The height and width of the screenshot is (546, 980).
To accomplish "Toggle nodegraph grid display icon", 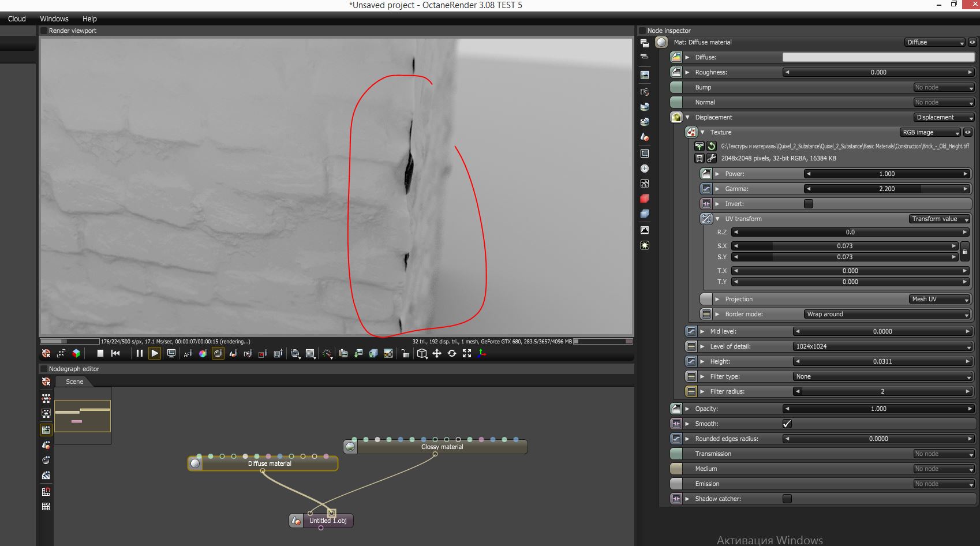I will click(x=46, y=507).
